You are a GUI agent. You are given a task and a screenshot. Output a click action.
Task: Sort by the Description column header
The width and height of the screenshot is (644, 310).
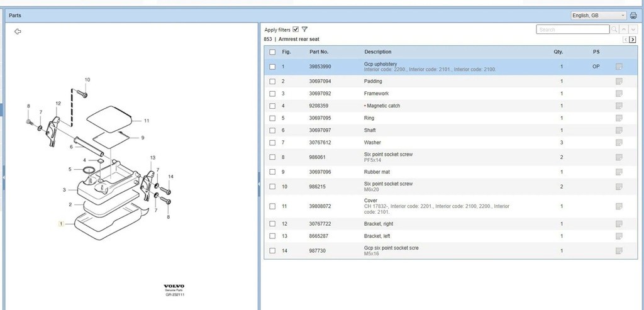(377, 52)
